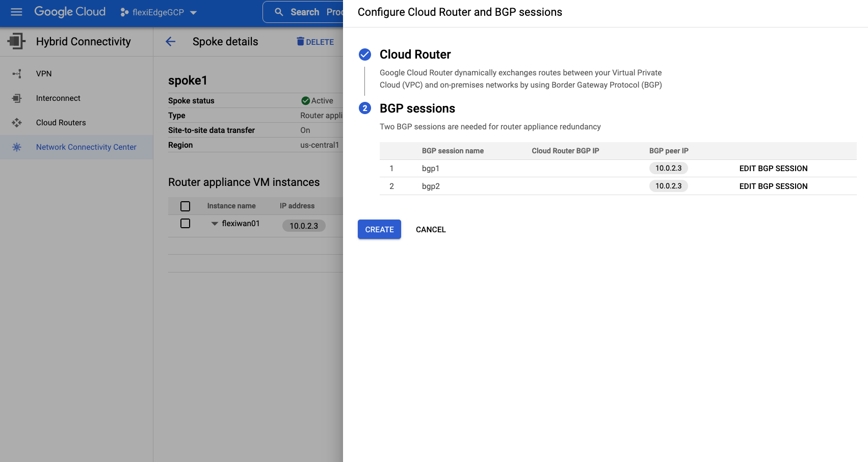Screen dimensions: 868x462
Task: Open the hamburger navigation menu
Action: (x=16, y=12)
